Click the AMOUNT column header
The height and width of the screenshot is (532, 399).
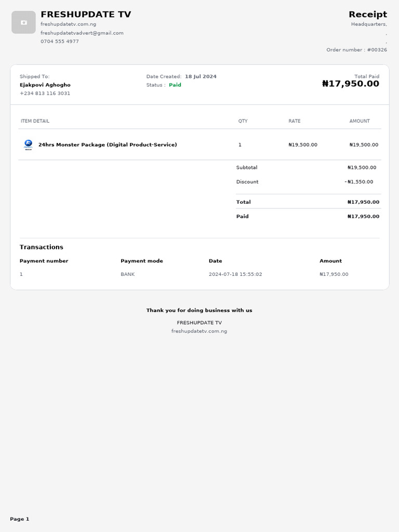tap(360, 121)
